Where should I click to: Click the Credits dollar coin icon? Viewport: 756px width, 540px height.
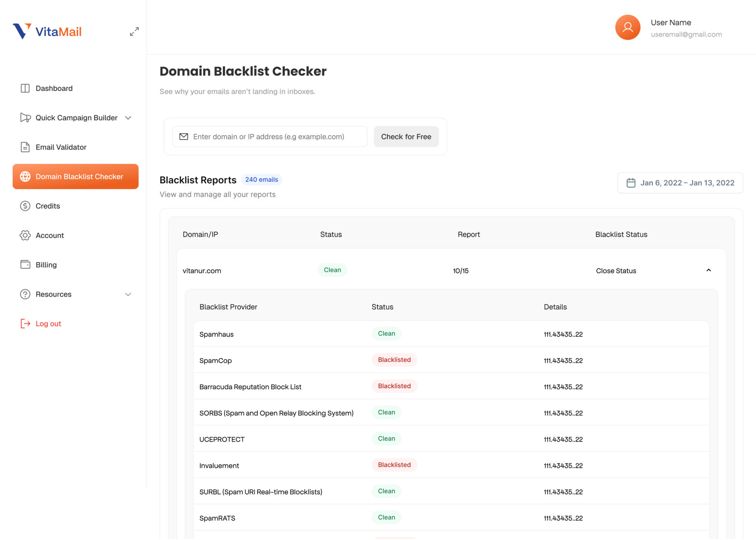point(25,206)
